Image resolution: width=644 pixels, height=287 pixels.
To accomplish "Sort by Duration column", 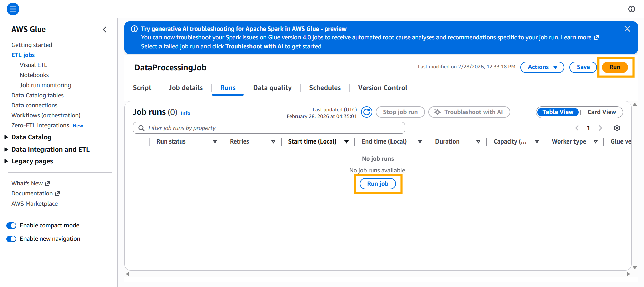I will tap(478, 142).
